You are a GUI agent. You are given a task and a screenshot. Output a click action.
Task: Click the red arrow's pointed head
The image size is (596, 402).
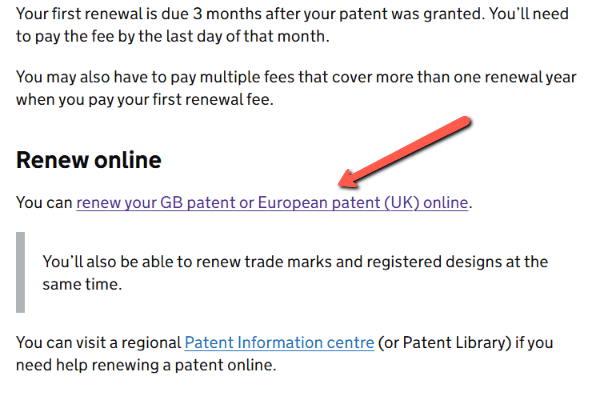click(345, 181)
